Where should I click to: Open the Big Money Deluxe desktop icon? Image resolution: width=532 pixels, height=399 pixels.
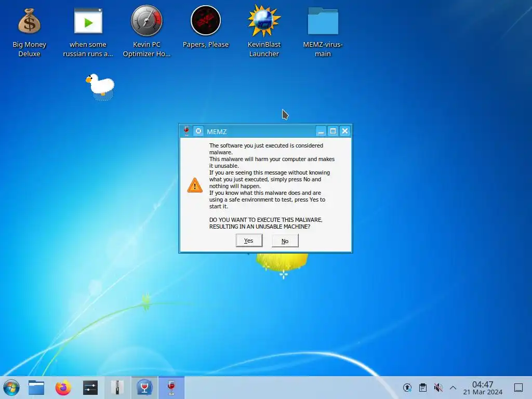[29, 32]
